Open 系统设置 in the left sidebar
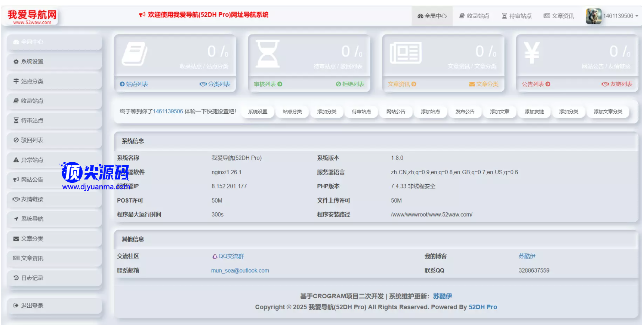 click(x=32, y=62)
